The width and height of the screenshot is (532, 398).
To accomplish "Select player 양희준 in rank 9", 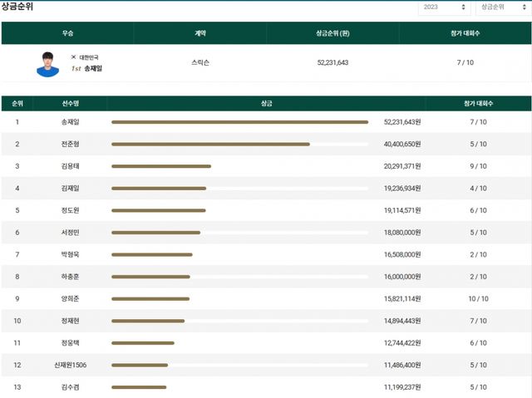I will pyautogui.click(x=71, y=298).
